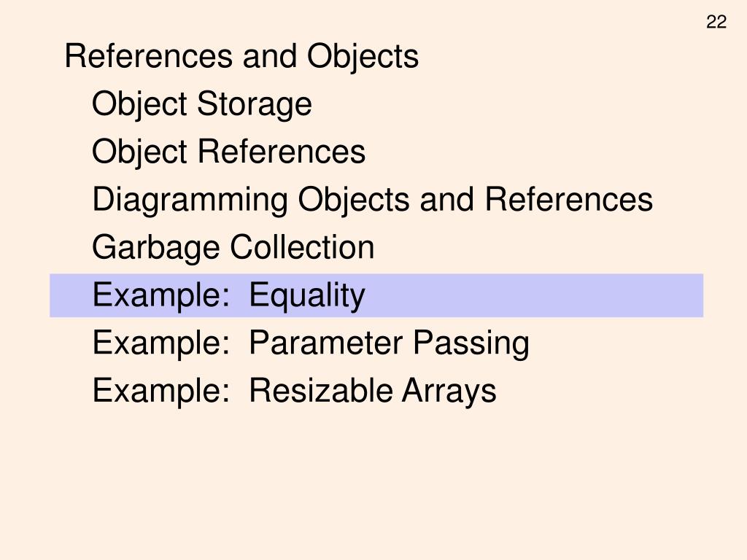Click the word Equality
This screenshot has width=747, height=560.
pyautogui.click(x=307, y=295)
